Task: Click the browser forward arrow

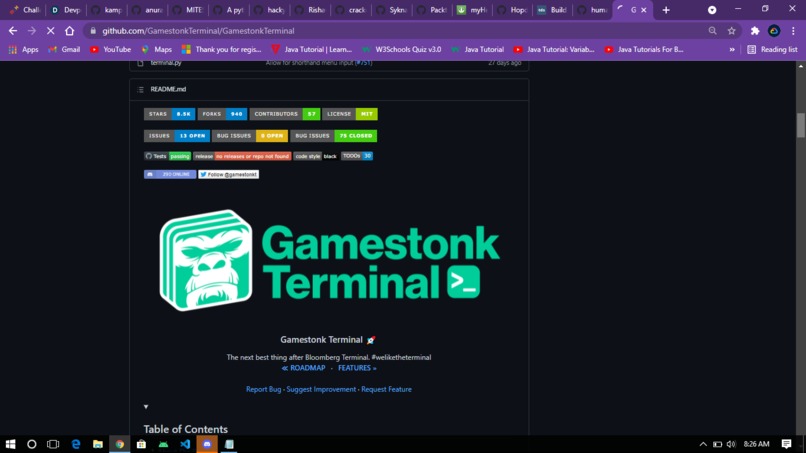Action: (x=32, y=31)
